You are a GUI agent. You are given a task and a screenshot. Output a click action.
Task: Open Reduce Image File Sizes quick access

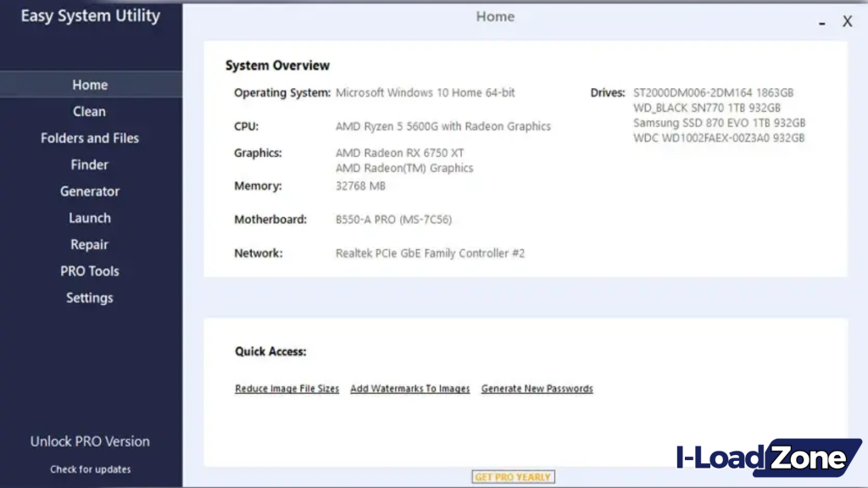287,388
